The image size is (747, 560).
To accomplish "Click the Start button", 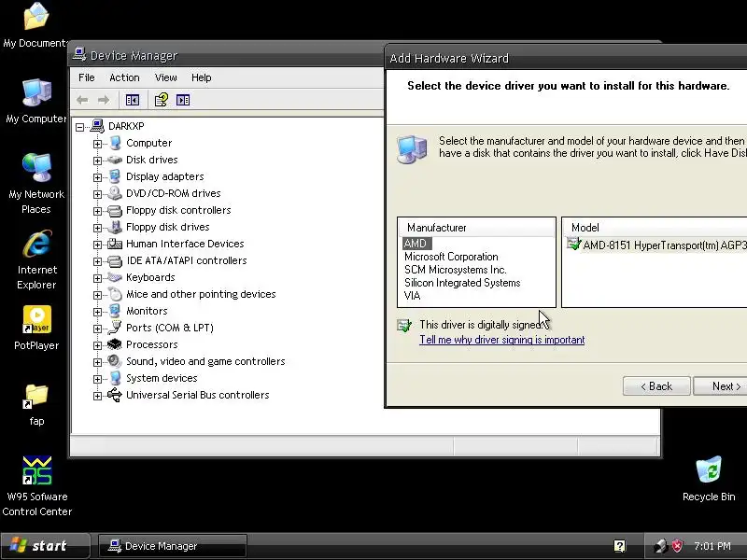I will click(45, 545).
